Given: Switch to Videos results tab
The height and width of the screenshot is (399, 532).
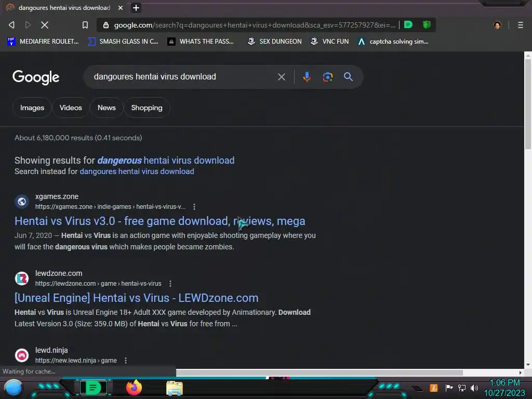Looking at the screenshot, I should coord(71,108).
